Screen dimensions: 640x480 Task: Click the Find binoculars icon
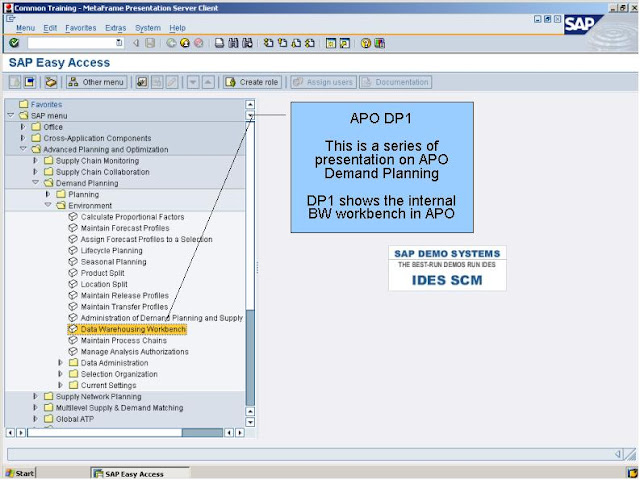click(x=233, y=43)
